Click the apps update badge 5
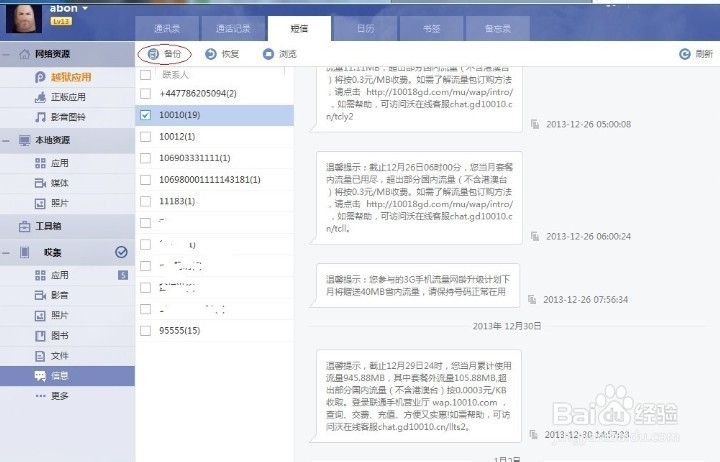 123,275
